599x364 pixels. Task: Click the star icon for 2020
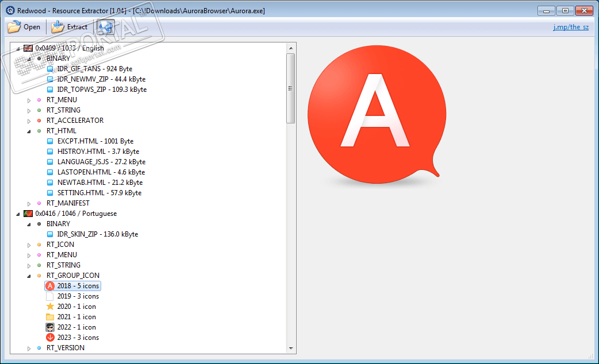pyautogui.click(x=50, y=307)
